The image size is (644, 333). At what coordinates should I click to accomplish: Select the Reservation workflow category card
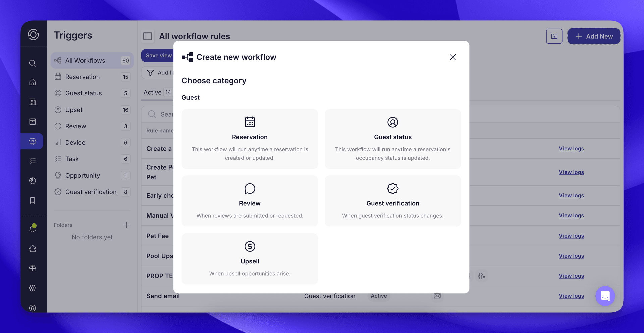tap(250, 139)
